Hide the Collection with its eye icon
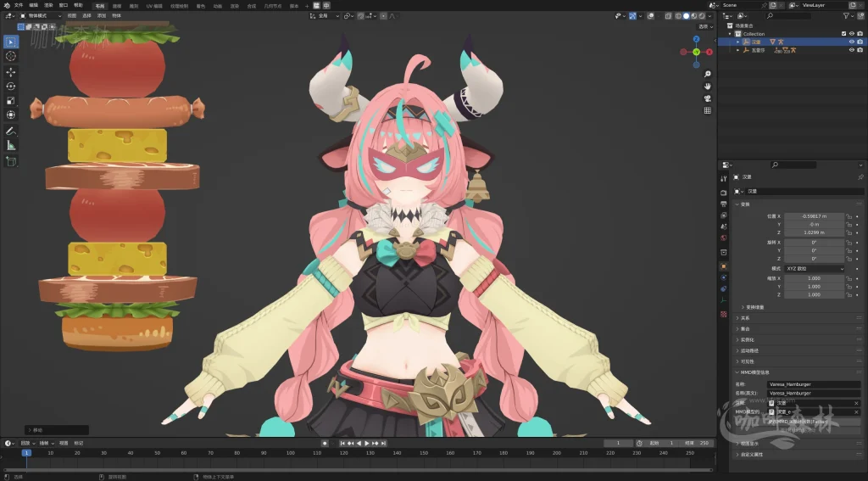 click(x=852, y=34)
